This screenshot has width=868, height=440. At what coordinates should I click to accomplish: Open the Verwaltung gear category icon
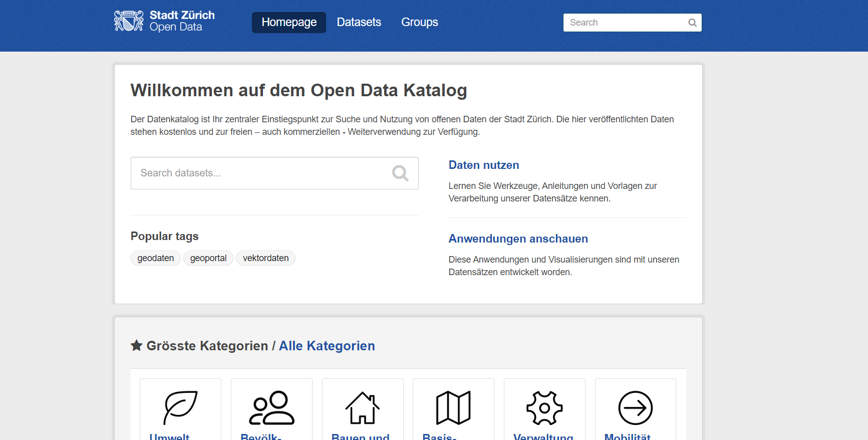pos(544,407)
